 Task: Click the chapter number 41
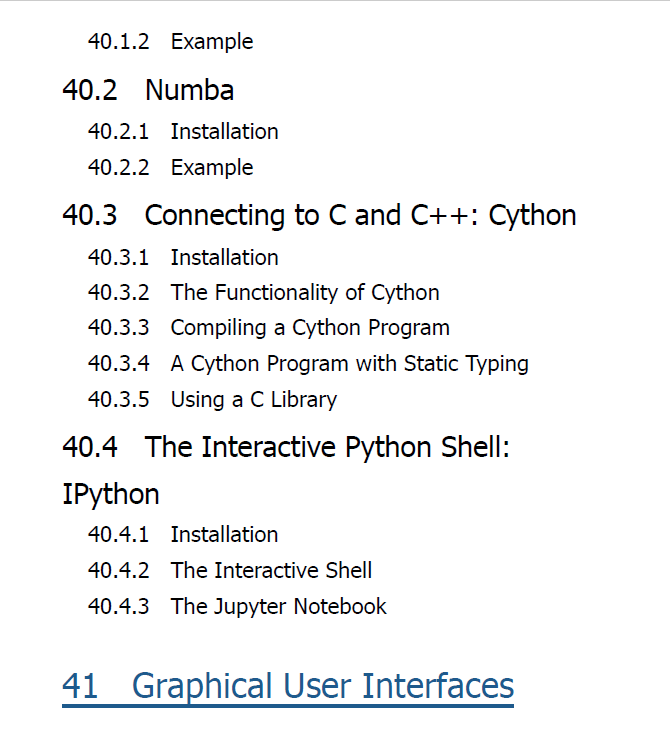[x=80, y=686]
